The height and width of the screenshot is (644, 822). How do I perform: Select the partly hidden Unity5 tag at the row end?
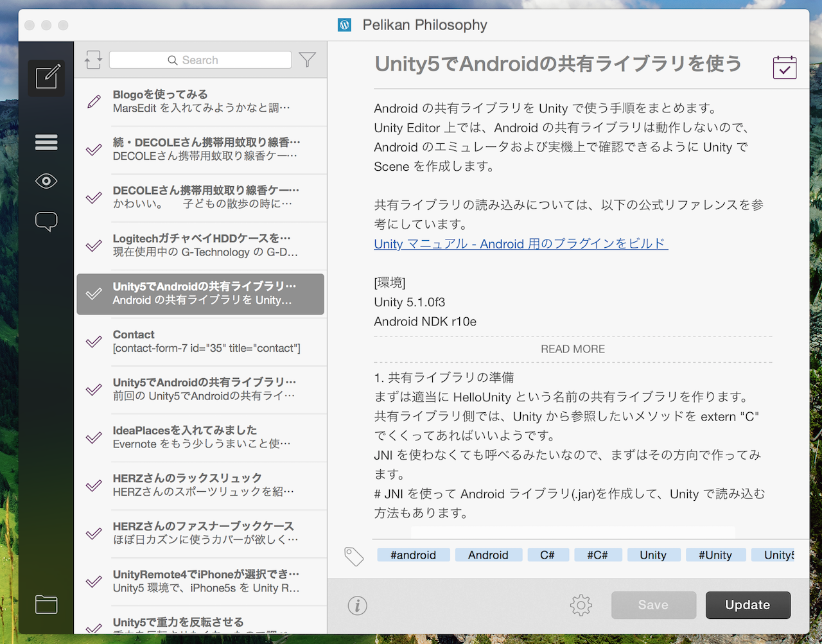(x=773, y=555)
